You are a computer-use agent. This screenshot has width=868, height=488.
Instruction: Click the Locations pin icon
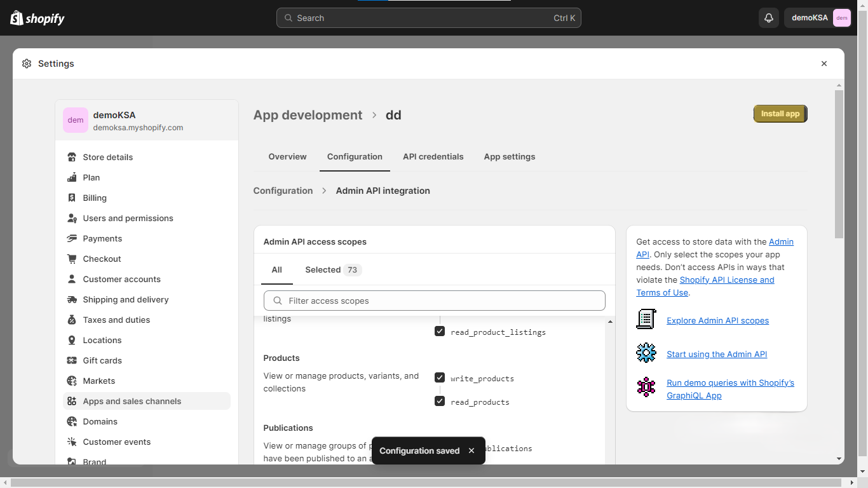(72, 340)
